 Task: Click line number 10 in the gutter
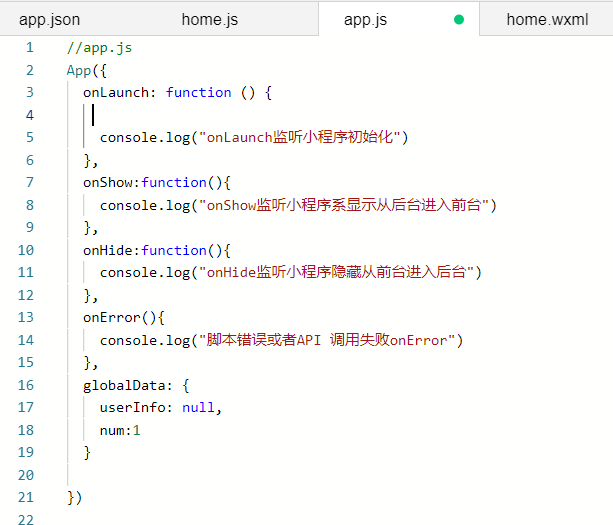point(26,250)
